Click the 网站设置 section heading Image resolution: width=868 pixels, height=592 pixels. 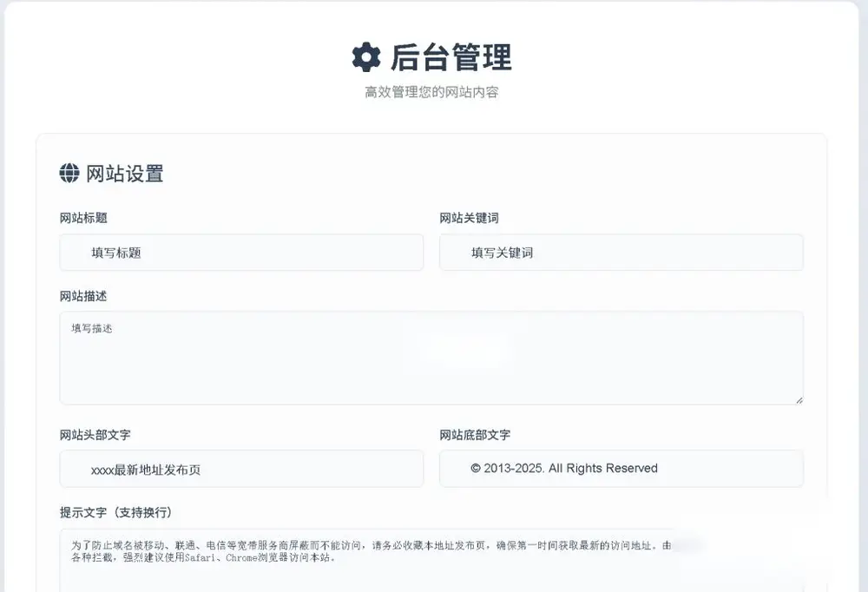tap(124, 174)
